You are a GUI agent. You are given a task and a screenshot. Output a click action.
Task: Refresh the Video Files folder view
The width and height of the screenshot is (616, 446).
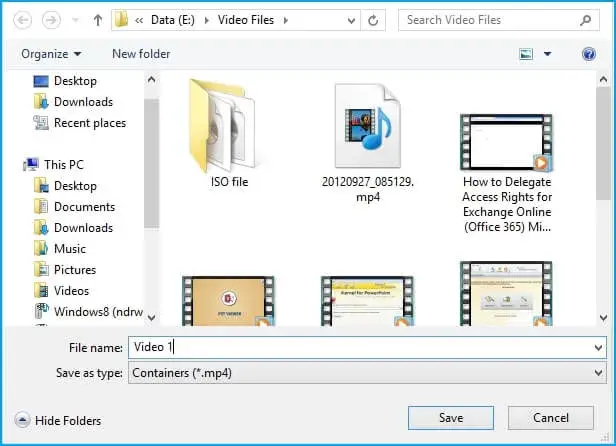click(373, 20)
